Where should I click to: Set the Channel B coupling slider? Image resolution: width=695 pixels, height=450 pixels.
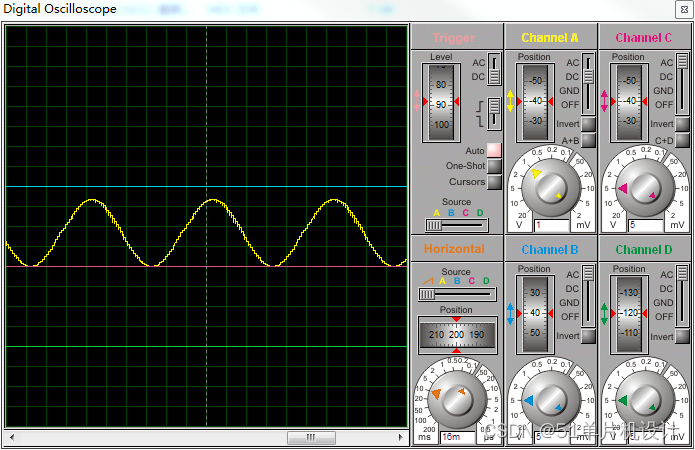click(x=588, y=296)
